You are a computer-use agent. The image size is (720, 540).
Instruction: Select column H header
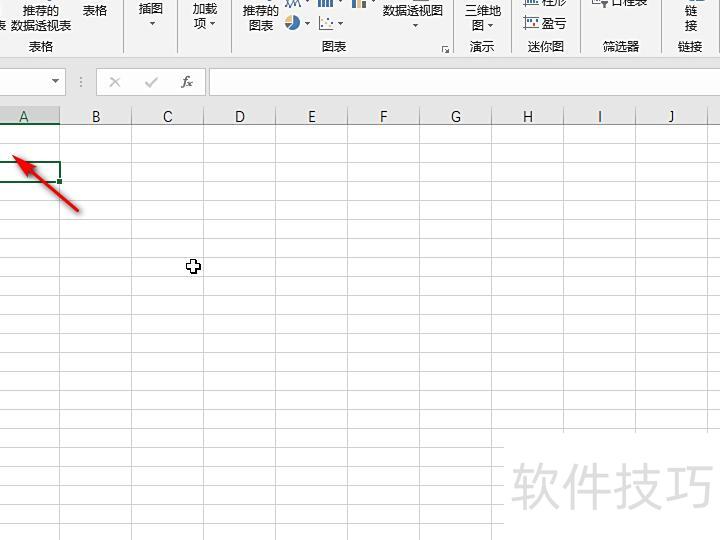coord(528,116)
